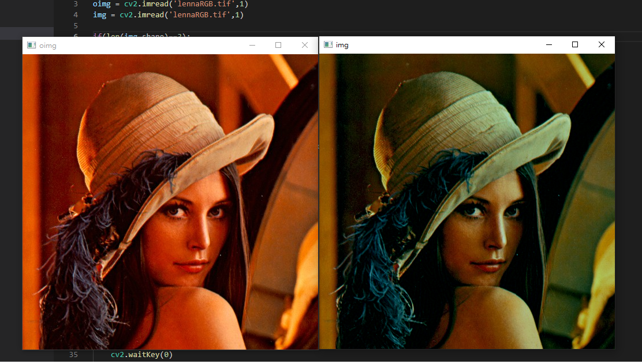Click the img window title text
Screen dimensions: 642x364
coord(342,45)
